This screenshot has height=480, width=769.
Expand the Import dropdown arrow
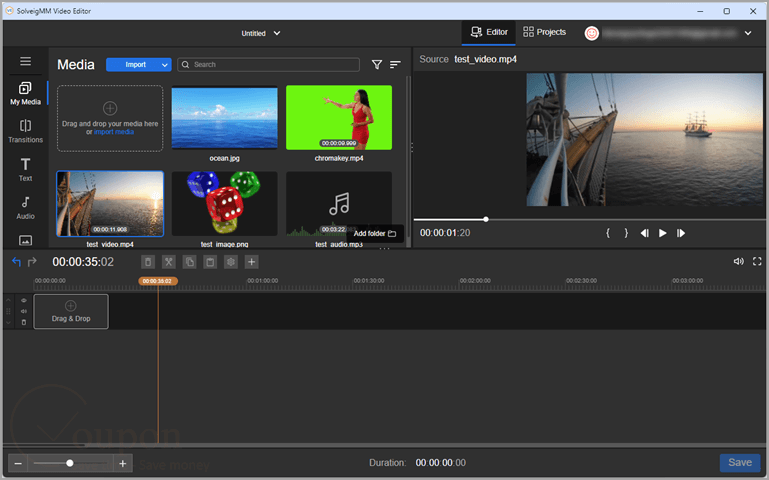(x=165, y=65)
